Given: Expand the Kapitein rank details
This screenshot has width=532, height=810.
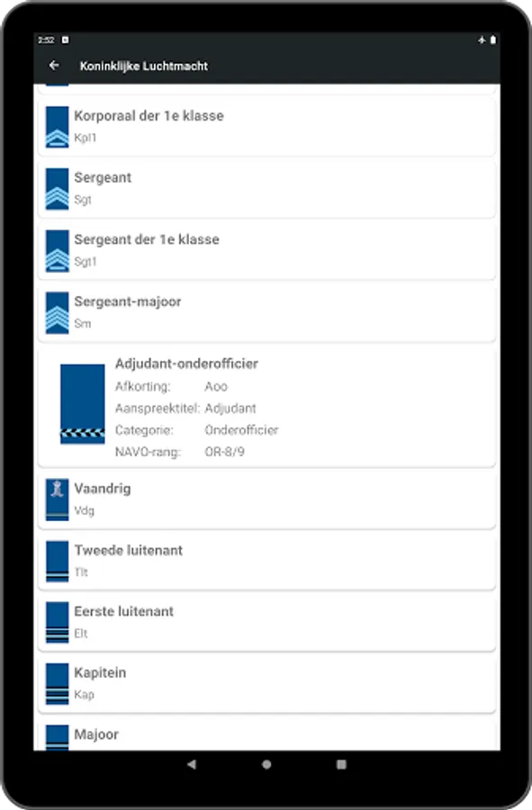Looking at the screenshot, I should coord(267,684).
